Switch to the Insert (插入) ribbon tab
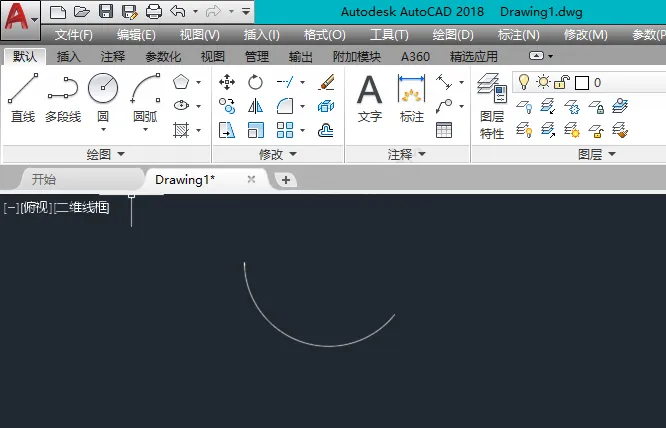The width and height of the screenshot is (666, 428). pos(68,56)
